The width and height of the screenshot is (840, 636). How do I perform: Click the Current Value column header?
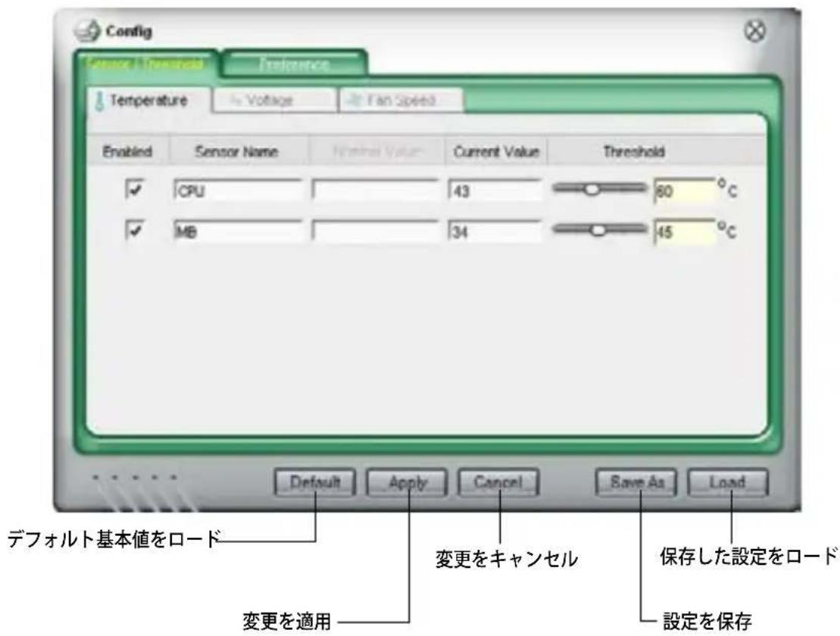(x=496, y=151)
